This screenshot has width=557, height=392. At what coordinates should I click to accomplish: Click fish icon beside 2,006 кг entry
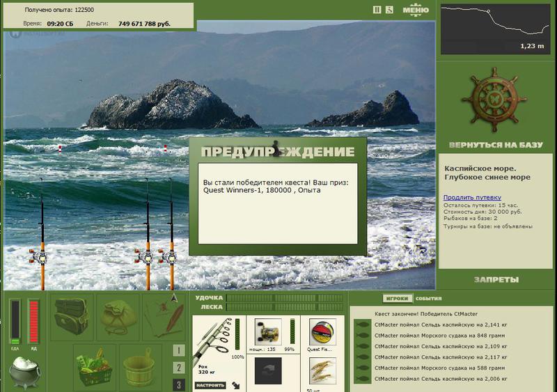pos(362,379)
